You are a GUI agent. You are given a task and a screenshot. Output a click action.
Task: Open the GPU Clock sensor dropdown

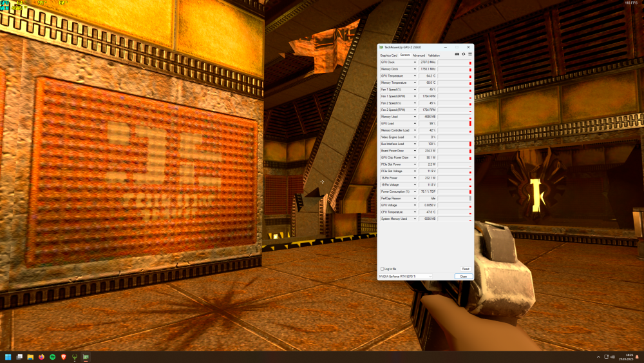(415, 63)
